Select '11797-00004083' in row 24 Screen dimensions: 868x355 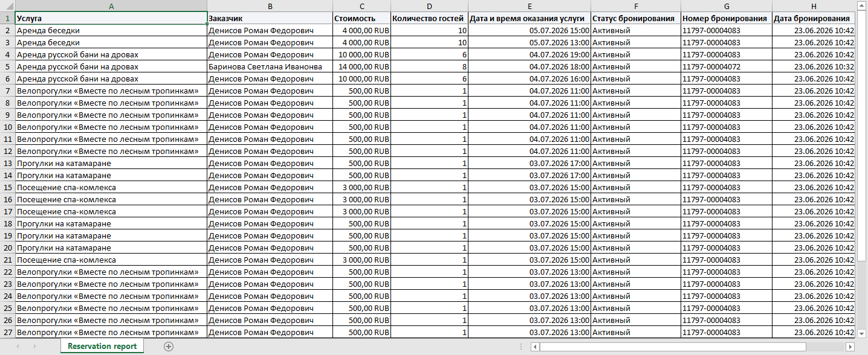click(727, 296)
